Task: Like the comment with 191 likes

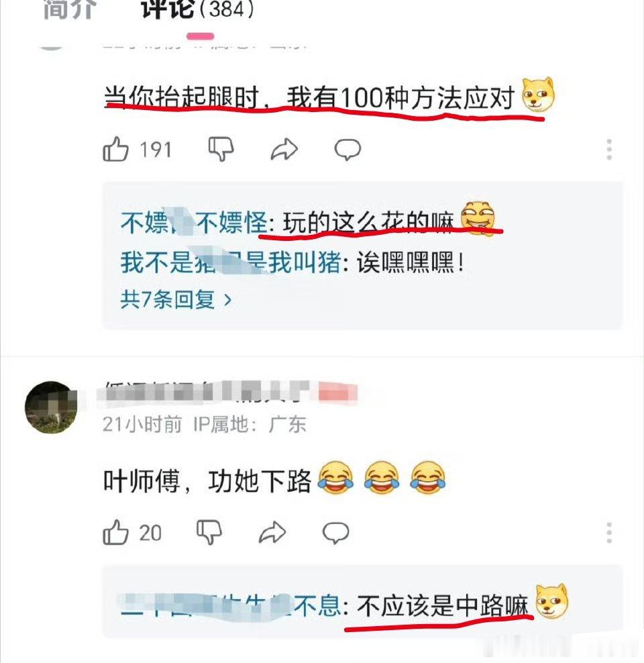Action: pos(115,150)
